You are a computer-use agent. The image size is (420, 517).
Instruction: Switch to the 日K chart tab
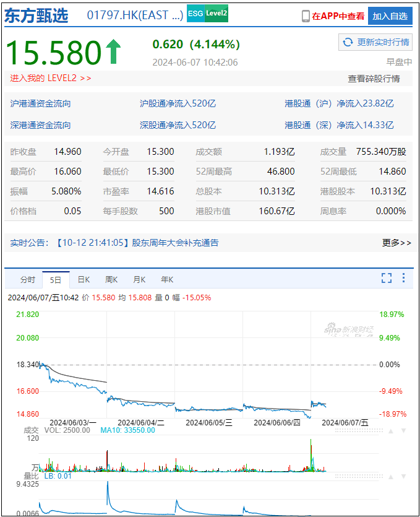coord(84,280)
